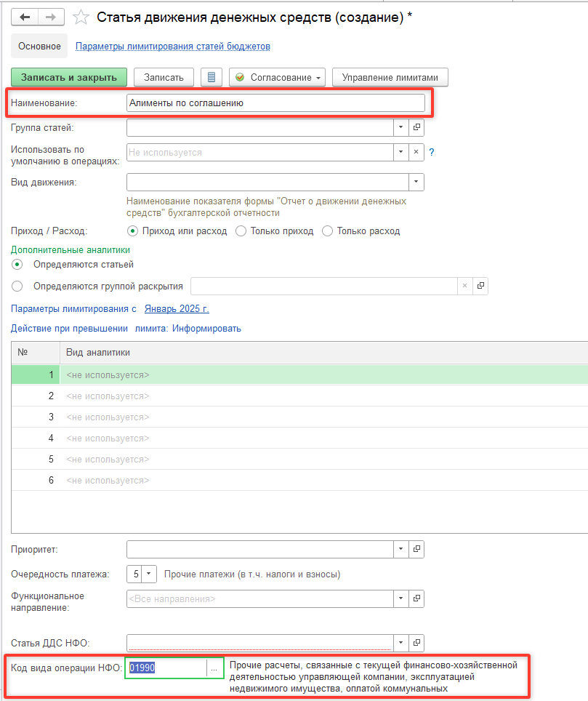Click the back navigation arrow

(x=25, y=17)
